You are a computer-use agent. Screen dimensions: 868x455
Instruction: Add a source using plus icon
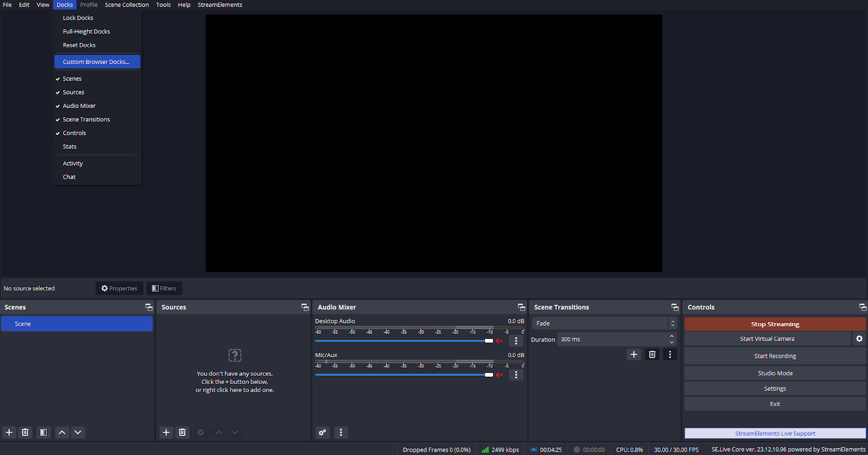166,432
